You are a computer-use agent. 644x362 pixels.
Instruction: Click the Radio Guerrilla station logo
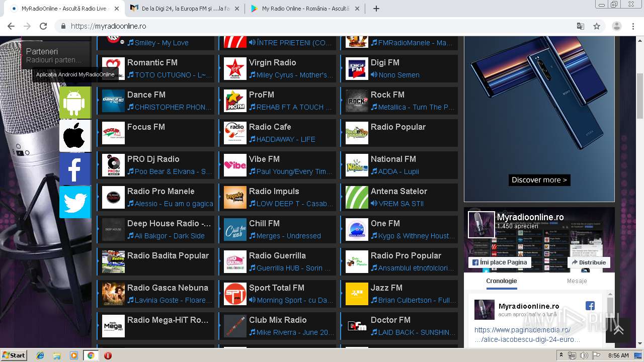click(235, 261)
